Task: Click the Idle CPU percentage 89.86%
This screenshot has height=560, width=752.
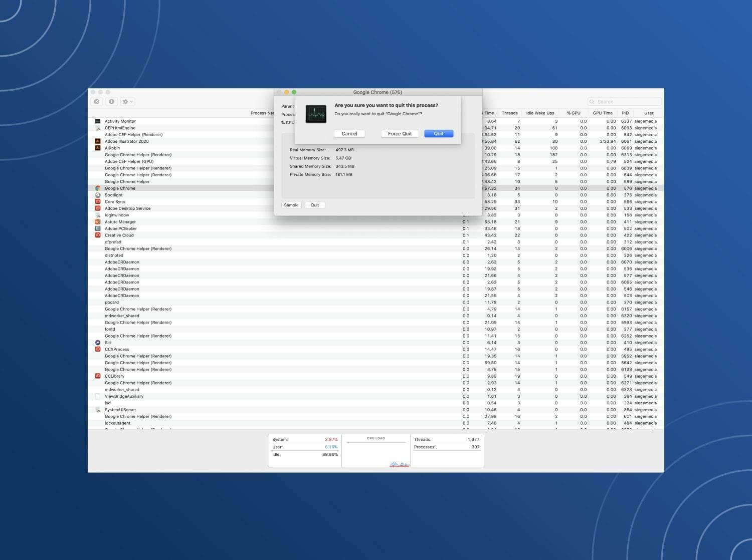Action: click(330, 454)
